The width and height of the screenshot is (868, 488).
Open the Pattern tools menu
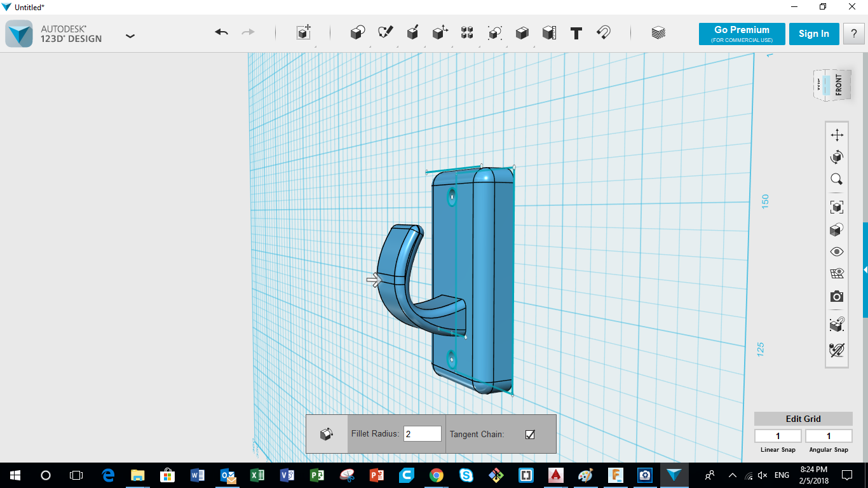(467, 33)
